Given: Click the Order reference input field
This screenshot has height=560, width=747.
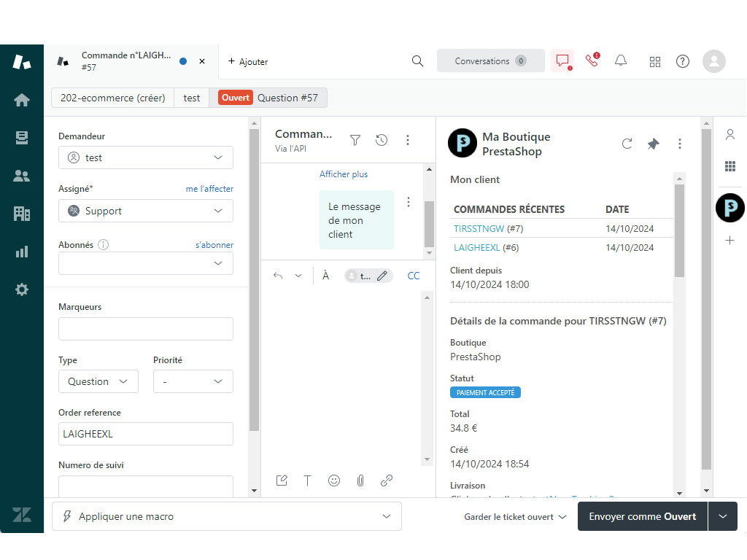Looking at the screenshot, I should (146, 434).
